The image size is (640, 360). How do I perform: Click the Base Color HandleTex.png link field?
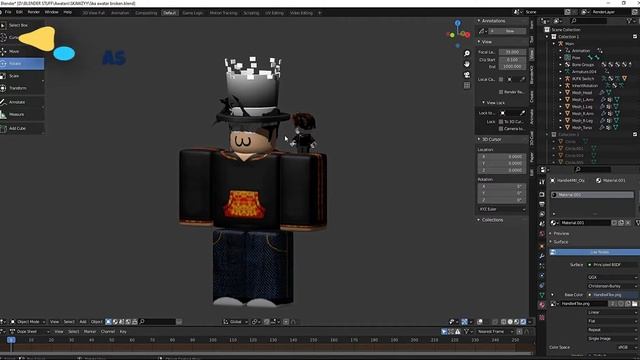click(612, 295)
